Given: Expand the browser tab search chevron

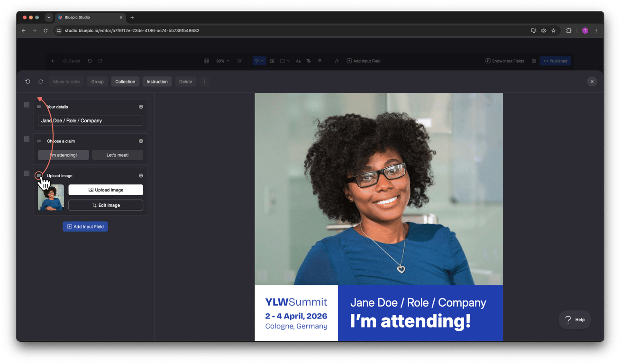Looking at the screenshot, I should point(49,18).
